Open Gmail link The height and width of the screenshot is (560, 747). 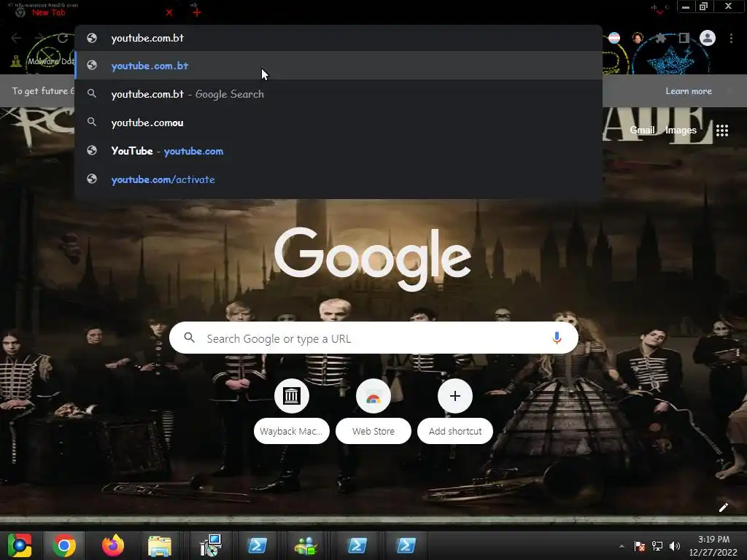(642, 130)
